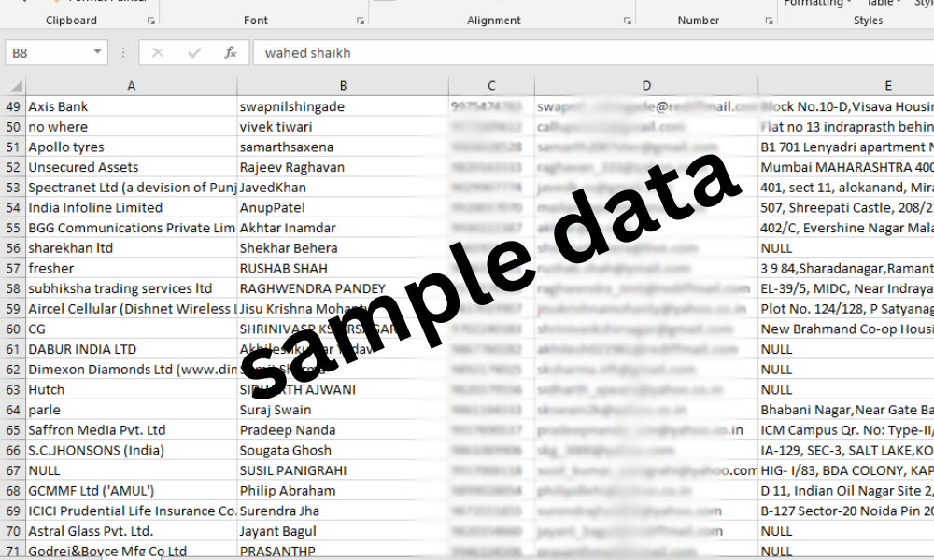The width and height of the screenshot is (934, 560).
Task: Select the Axis Bank cell
Action: [132, 106]
